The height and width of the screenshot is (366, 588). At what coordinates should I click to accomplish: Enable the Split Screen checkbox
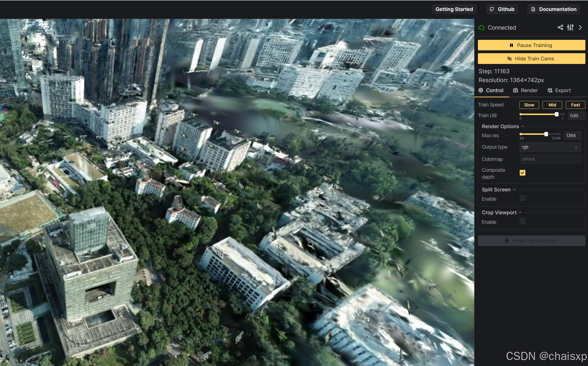tap(522, 199)
